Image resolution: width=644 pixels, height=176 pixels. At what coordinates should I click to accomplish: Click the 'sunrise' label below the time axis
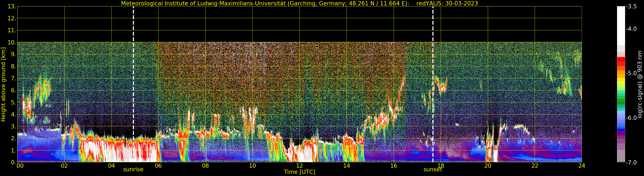[x=133, y=169]
